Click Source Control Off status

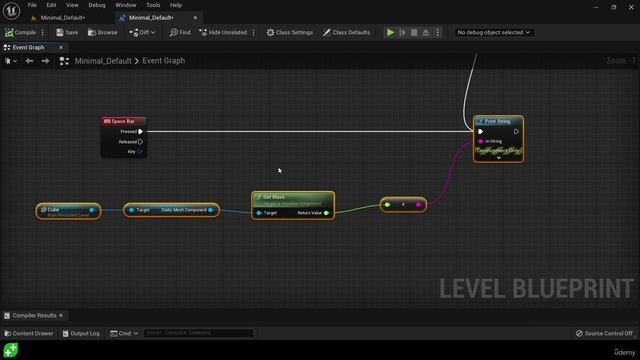click(x=604, y=333)
